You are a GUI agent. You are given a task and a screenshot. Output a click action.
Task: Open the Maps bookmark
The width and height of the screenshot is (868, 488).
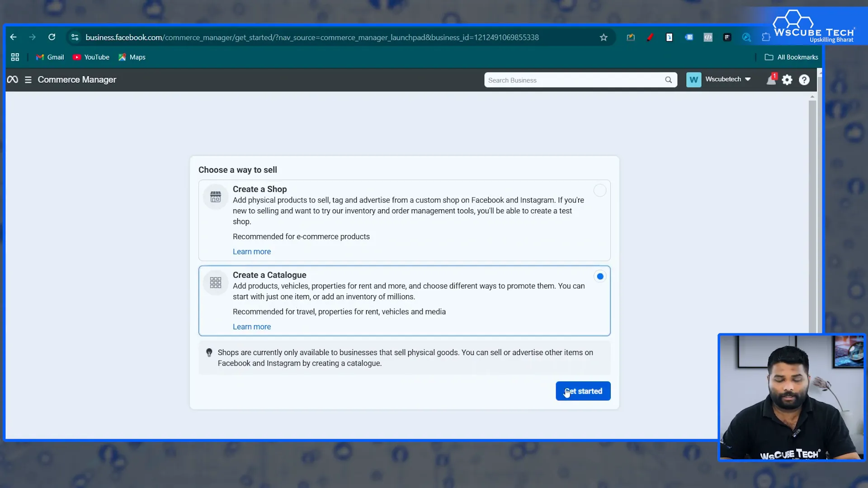click(132, 57)
